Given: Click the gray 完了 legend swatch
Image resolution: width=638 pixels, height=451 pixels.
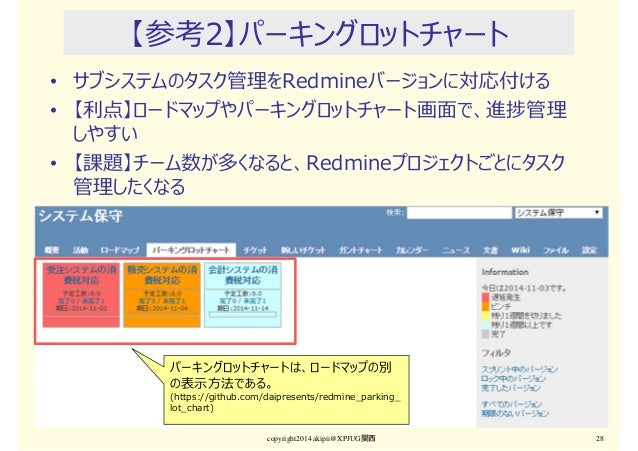Looking at the screenshot, I should pyautogui.click(x=485, y=334).
